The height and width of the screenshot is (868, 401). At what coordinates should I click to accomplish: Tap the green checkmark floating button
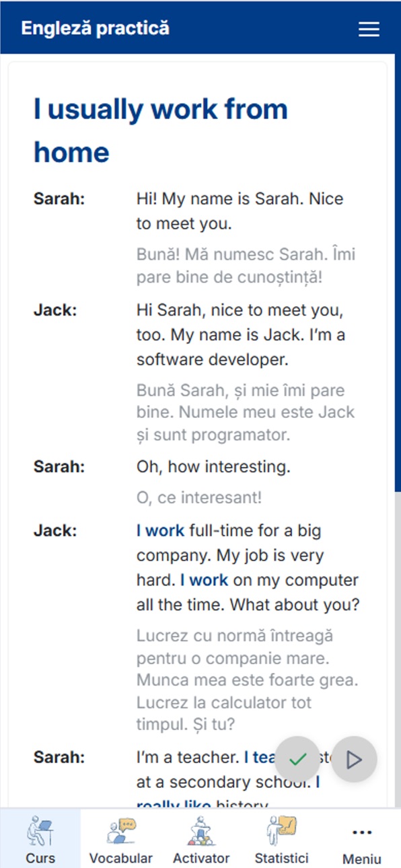tap(297, 759)
